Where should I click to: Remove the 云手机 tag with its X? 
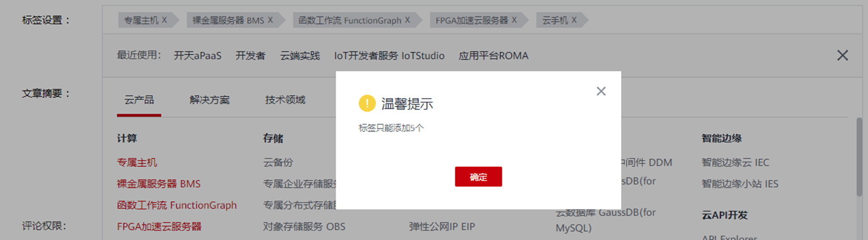574,20
